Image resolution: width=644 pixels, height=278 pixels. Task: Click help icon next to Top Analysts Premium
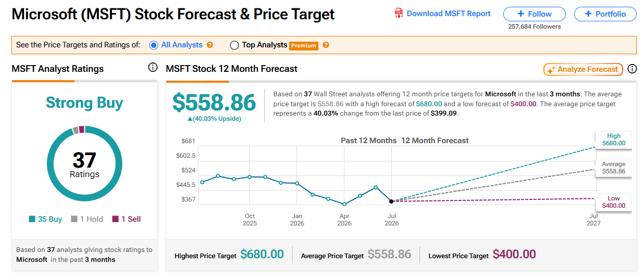pyautogui.click(x=326, y=45)
